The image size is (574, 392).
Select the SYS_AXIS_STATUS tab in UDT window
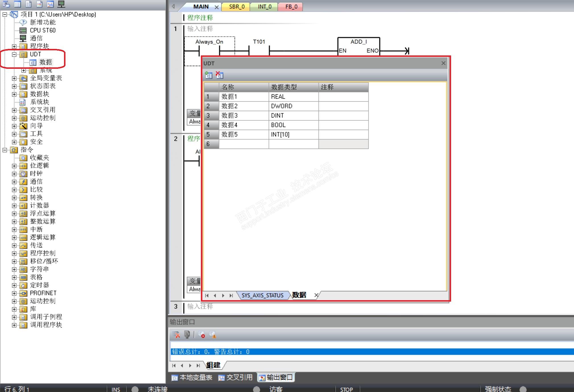tap(262, 295)
